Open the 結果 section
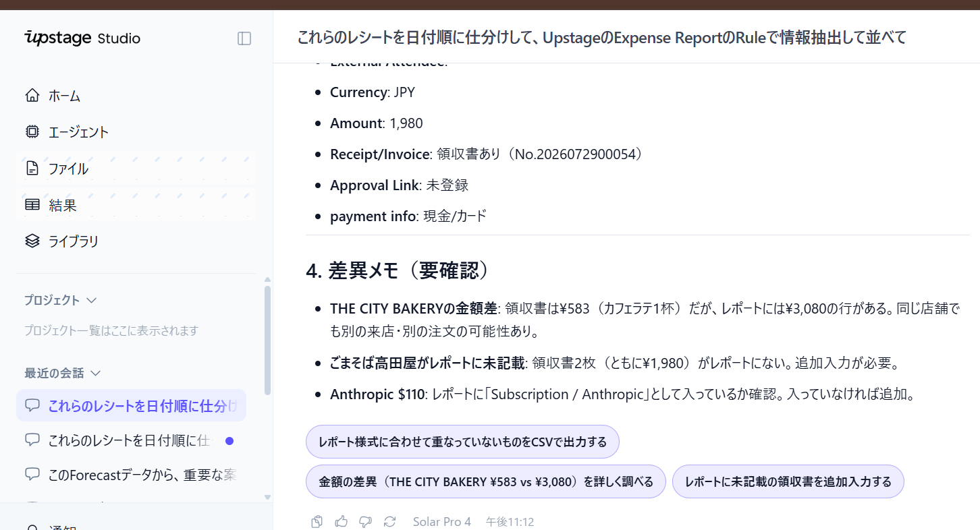 pyautogui.click(x=136, y=205)
